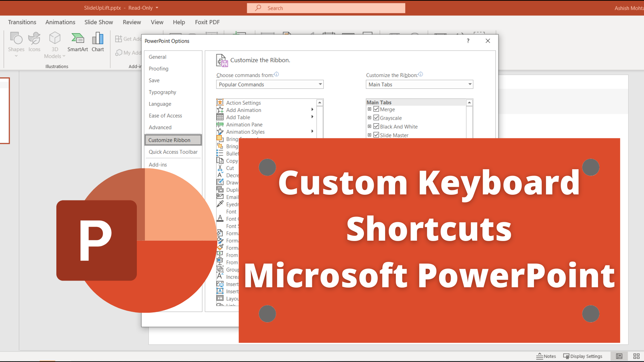Open Display Settings in status bar
The width and height of the screenshot is (644, 362).
tap(583, 356)
